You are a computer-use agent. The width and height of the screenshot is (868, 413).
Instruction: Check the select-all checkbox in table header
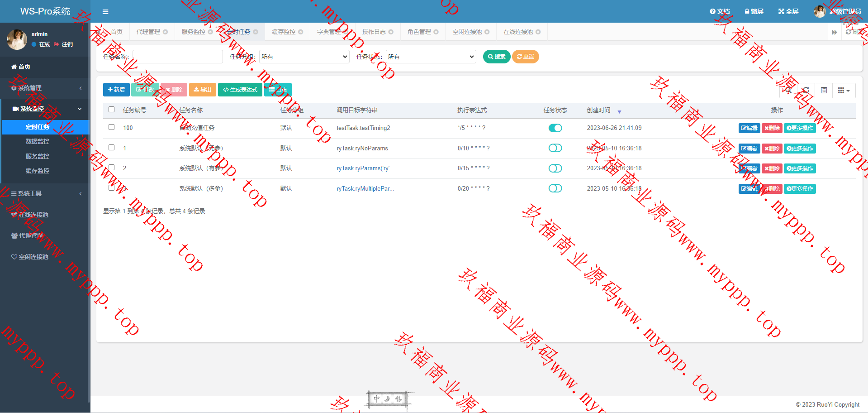tap(112, 110)
